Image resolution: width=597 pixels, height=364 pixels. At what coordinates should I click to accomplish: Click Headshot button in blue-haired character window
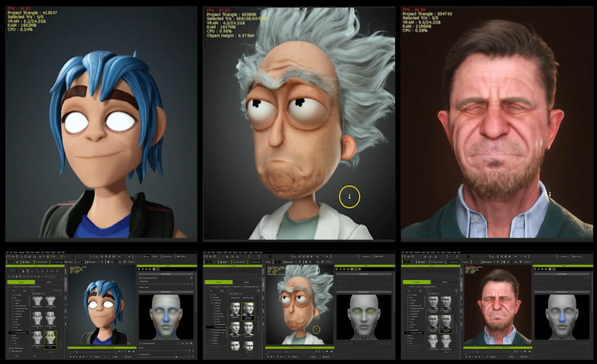pyautogui.click(x=90, y=262)
